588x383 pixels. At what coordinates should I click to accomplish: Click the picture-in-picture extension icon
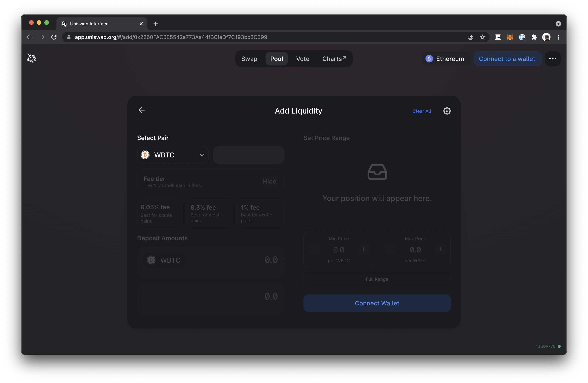pyautogui.click(x=498, y=37)
